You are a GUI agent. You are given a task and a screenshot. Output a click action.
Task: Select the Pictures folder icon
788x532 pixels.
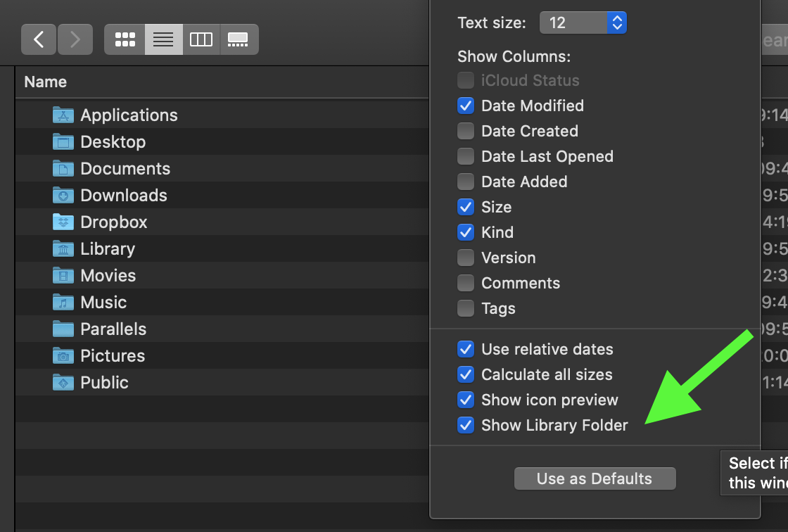tap(63, 355)
